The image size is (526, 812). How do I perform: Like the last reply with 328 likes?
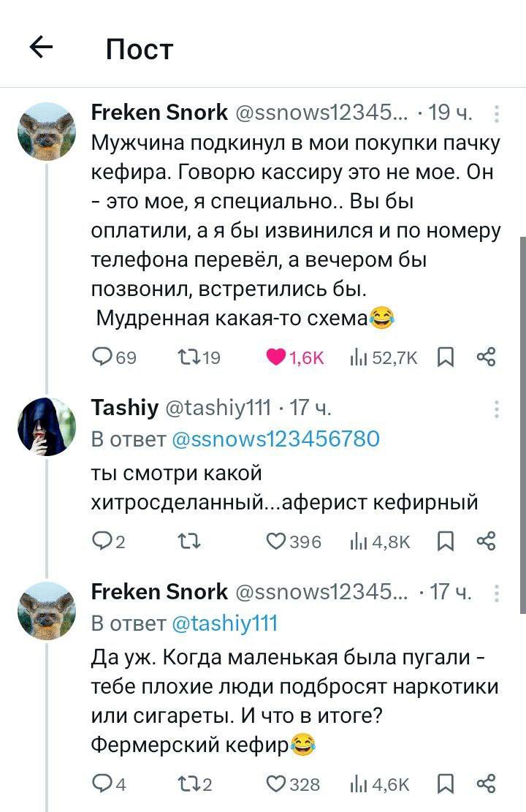coord(277,784)
